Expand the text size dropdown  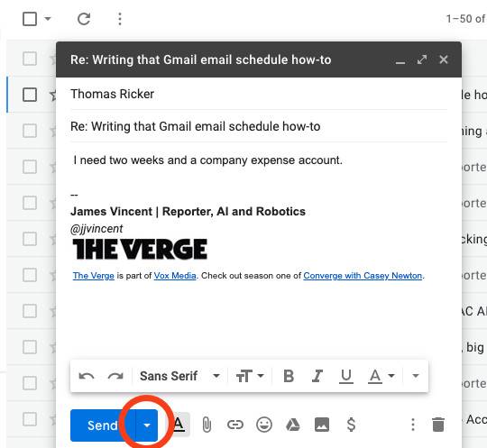click(x=250, y=376)
